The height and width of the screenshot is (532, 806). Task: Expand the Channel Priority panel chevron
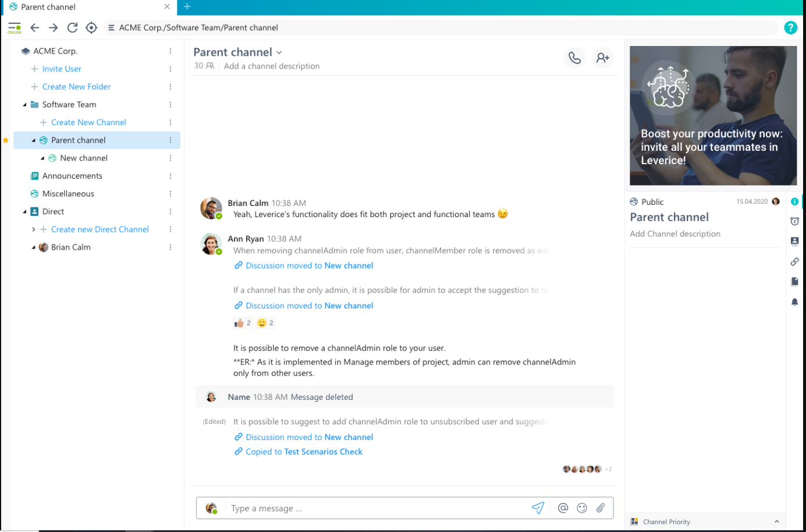(776, 522)
